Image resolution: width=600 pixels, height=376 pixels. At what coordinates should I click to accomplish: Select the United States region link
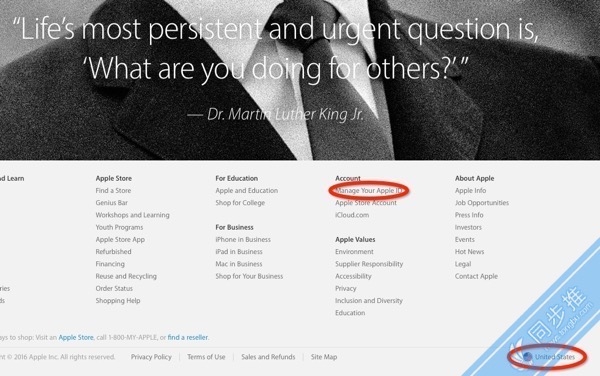(555, 357)
